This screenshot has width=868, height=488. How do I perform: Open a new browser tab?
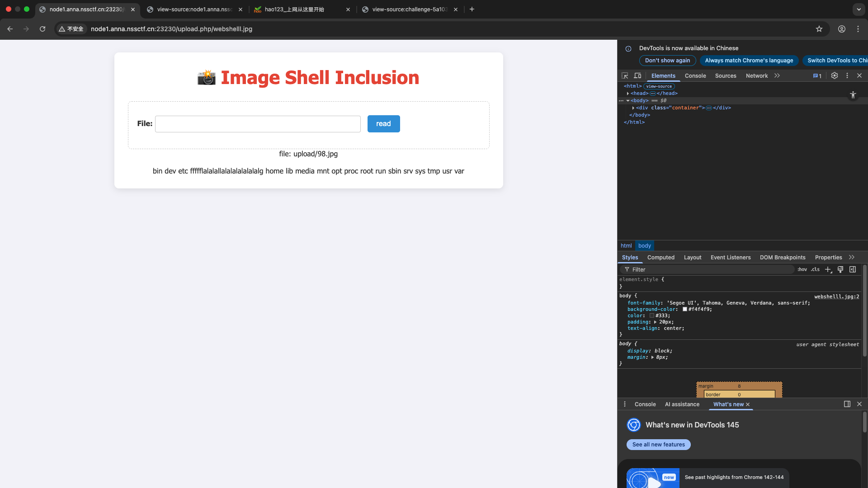(472, 9)
